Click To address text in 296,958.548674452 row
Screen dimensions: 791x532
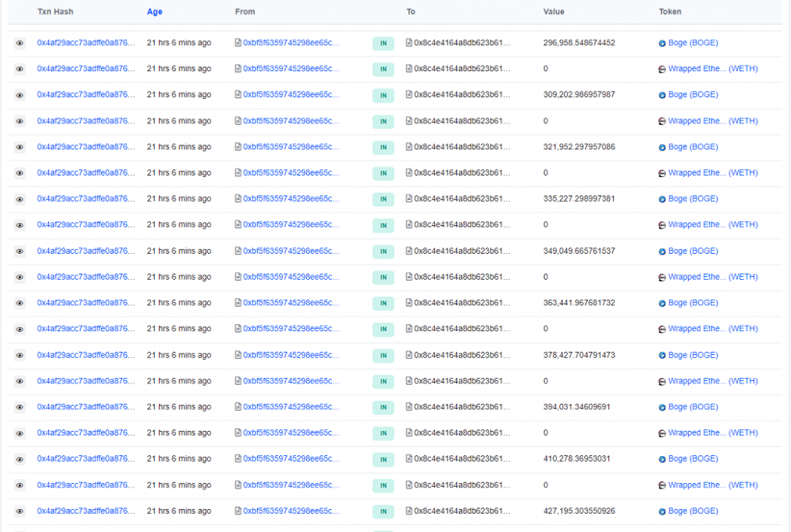point(462,43)
